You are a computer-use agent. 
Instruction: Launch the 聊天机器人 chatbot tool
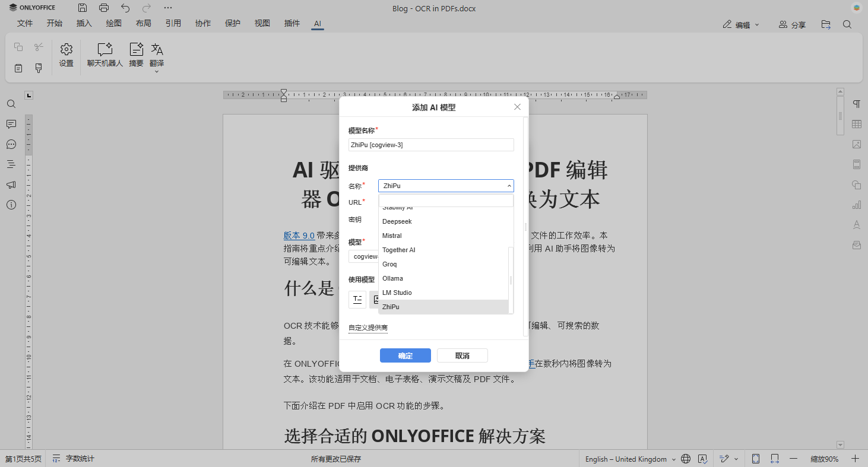click(x=105, y=55)
